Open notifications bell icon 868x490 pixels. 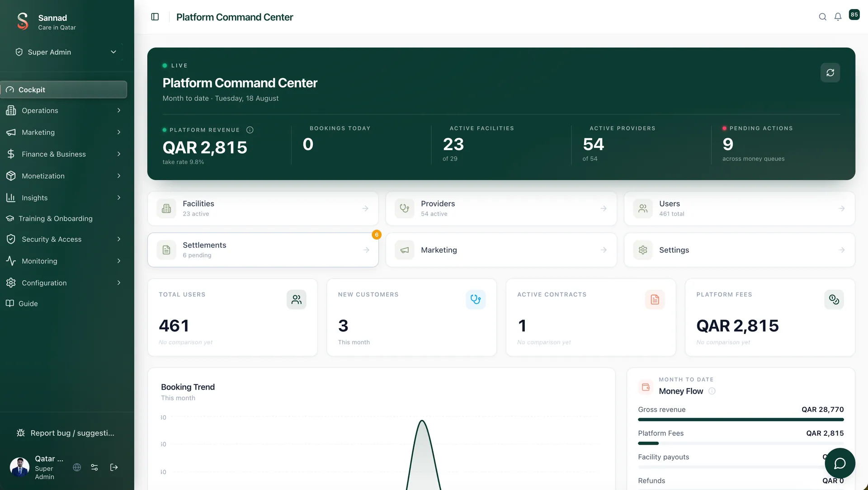click(x=838, y=17)
